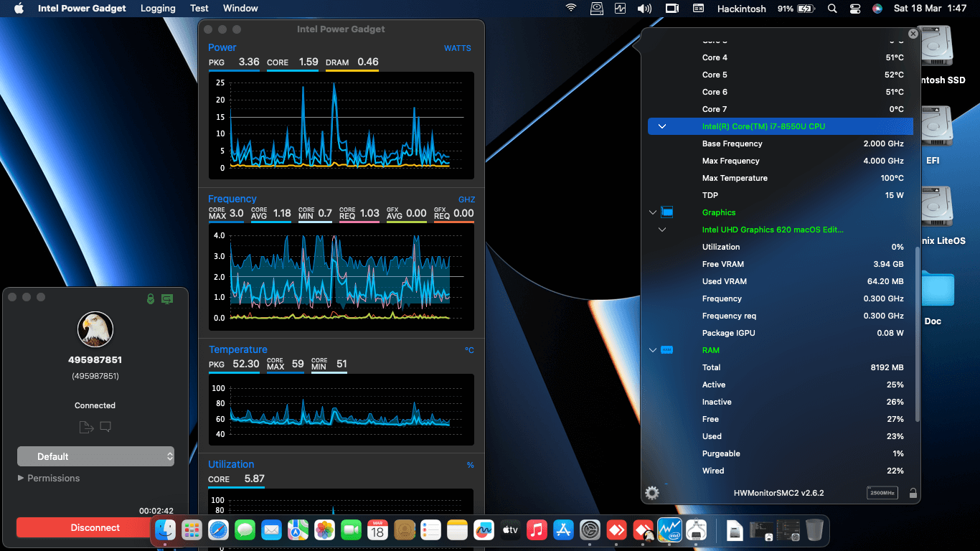The width and height of the screenshot is (980, 551).
Task: Click the battery 91% indicator in the menu bar
Action: click(796, 9)
